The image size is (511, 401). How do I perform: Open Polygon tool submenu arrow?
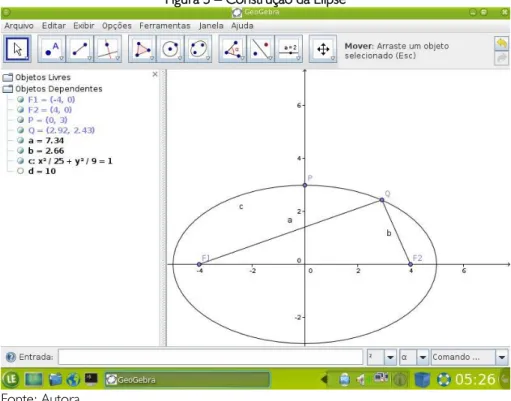tap(152, 58)
